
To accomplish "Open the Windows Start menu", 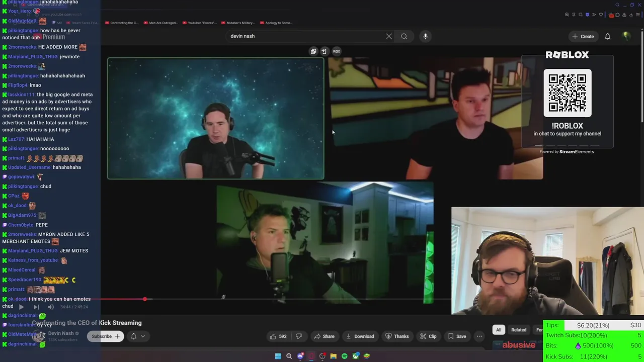I will click(278, 356).
